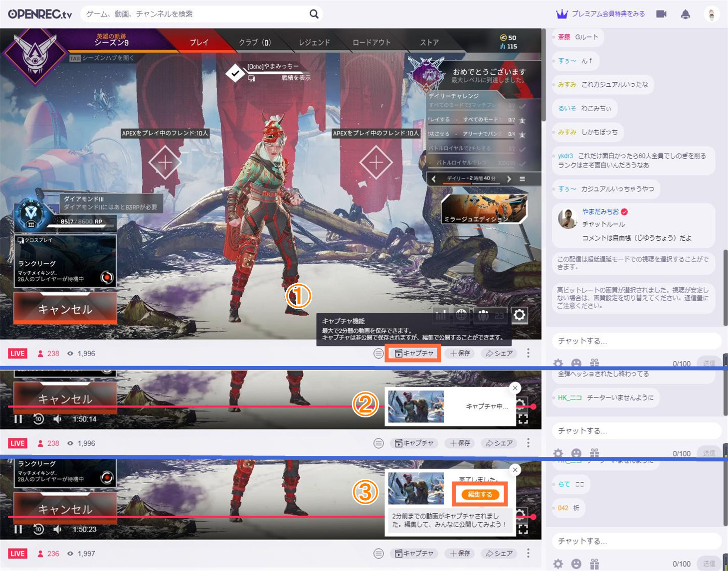Open more options dots in 1,997 views row

click(529, 554)
